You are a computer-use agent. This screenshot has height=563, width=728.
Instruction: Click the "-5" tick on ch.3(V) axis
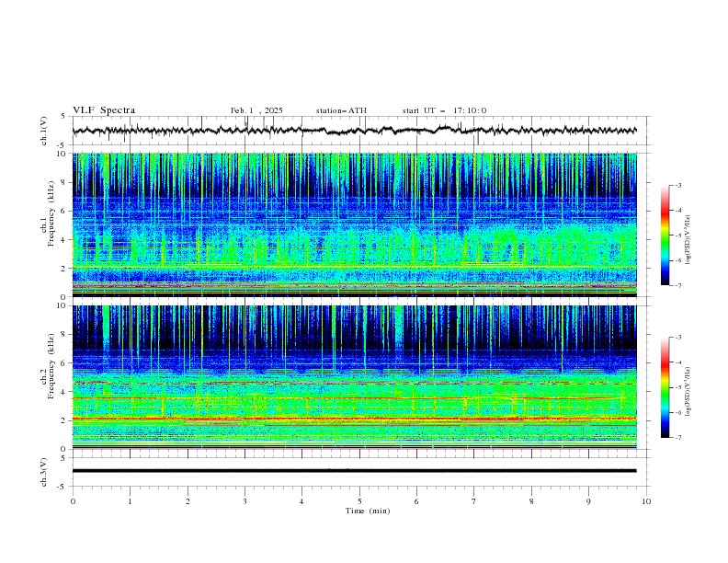coord(63,487)
